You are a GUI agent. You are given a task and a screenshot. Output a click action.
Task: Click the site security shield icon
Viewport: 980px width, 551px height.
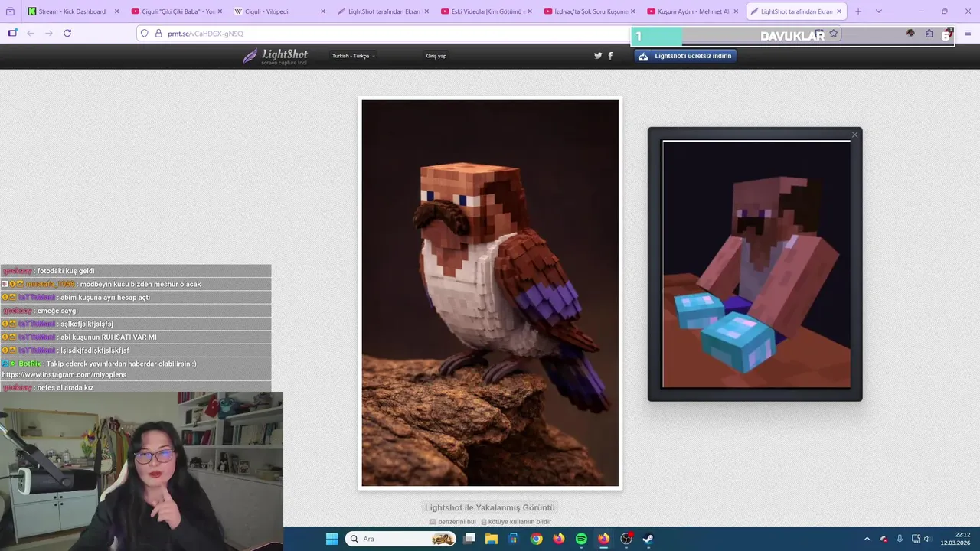pyautogui.click(x=144, y=34)
